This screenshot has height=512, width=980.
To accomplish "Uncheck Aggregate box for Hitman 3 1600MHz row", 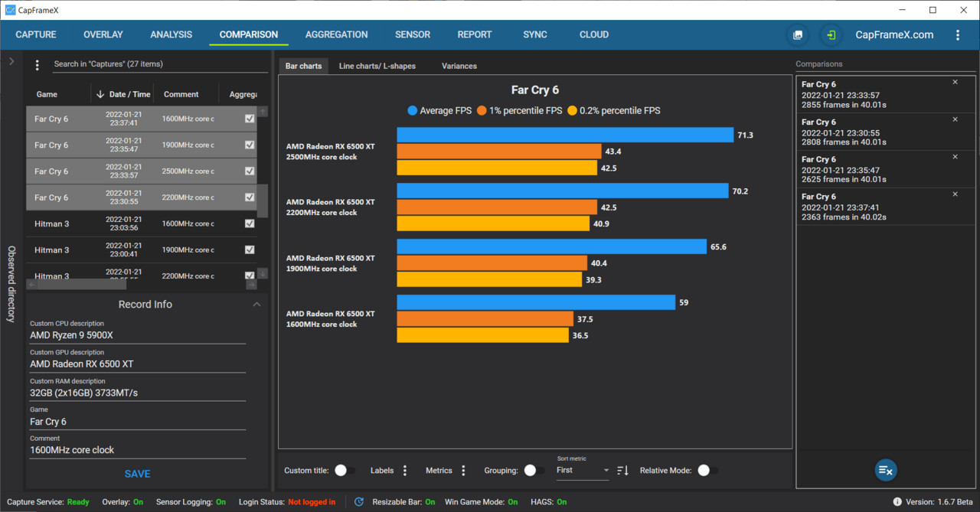I will pyautogui.click(x=250, y=223).
